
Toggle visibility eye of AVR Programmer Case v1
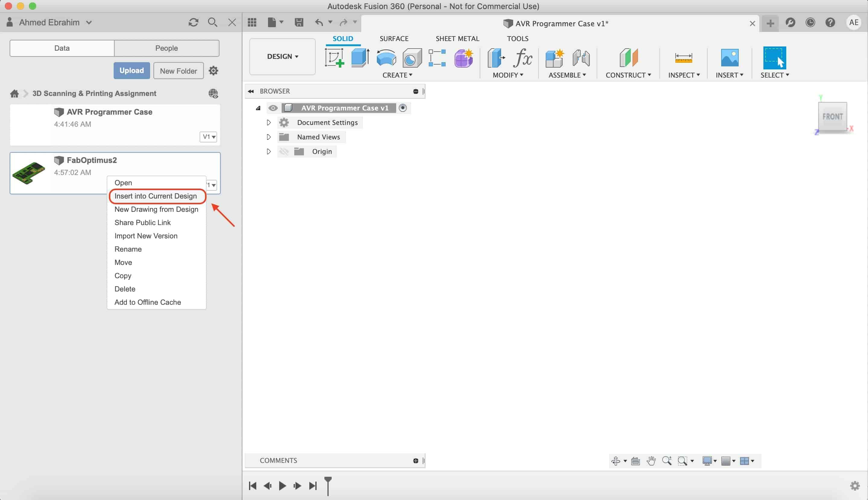(273, 108)
